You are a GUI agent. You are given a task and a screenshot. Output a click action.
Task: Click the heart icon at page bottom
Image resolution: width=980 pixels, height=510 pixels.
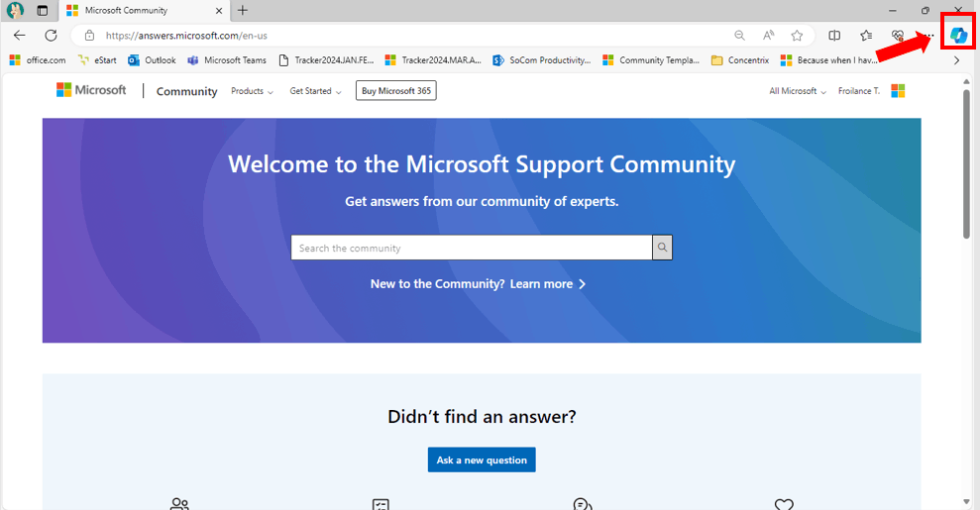click(x=784, y=504)
